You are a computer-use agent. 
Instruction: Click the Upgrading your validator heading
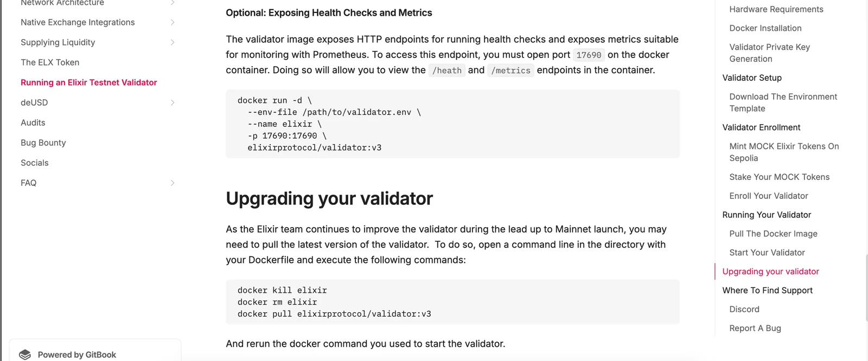[329, 198]
